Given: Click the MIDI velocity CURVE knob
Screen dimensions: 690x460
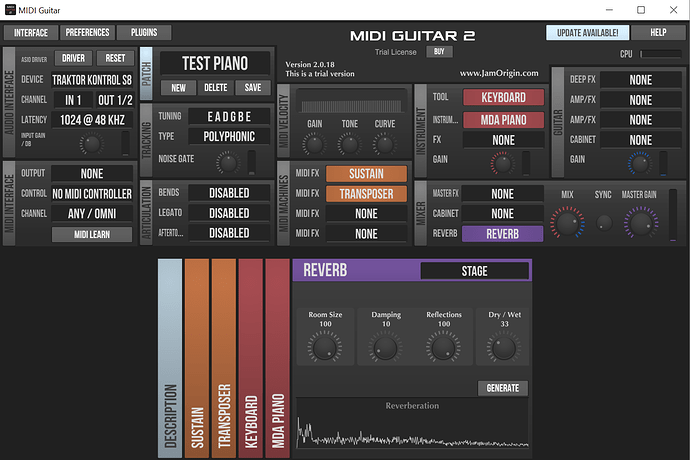Looking at the screenshot, I should (385, 144).
